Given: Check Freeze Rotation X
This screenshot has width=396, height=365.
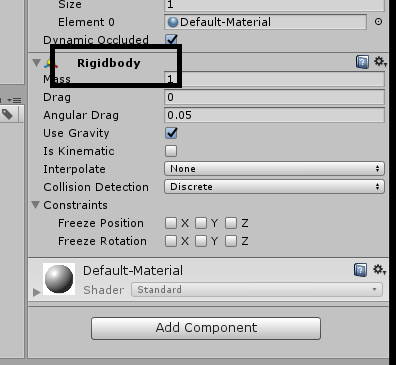Looking at the screenshot, I should [x=171, y=241].
